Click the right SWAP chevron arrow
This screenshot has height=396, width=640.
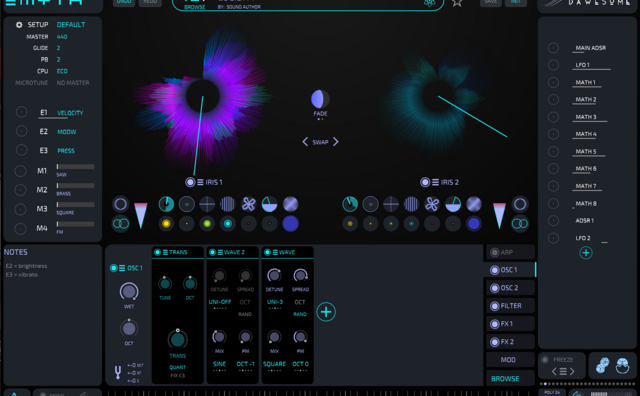(x=336, y=142)
